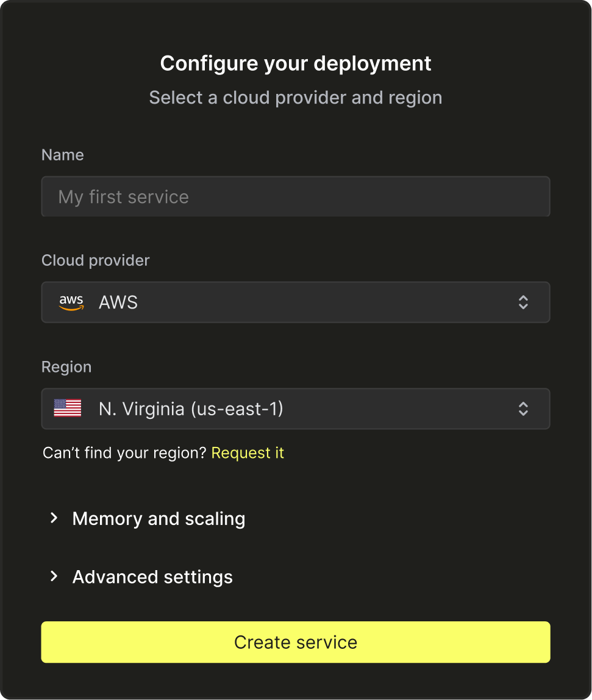Click the right arrow beside Memory and scaling
Screen dimensions: 592x700
54,518
